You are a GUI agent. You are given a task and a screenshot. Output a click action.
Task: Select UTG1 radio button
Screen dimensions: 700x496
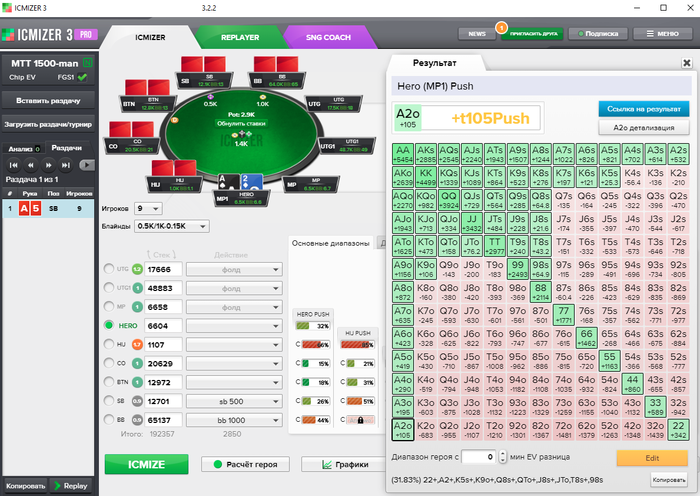click(x=108, y=288)
